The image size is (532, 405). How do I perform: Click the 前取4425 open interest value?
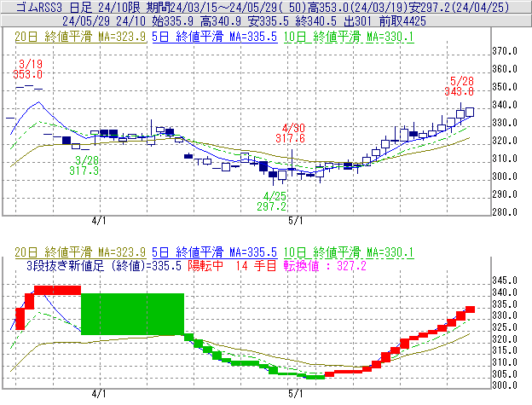point(402,21)
